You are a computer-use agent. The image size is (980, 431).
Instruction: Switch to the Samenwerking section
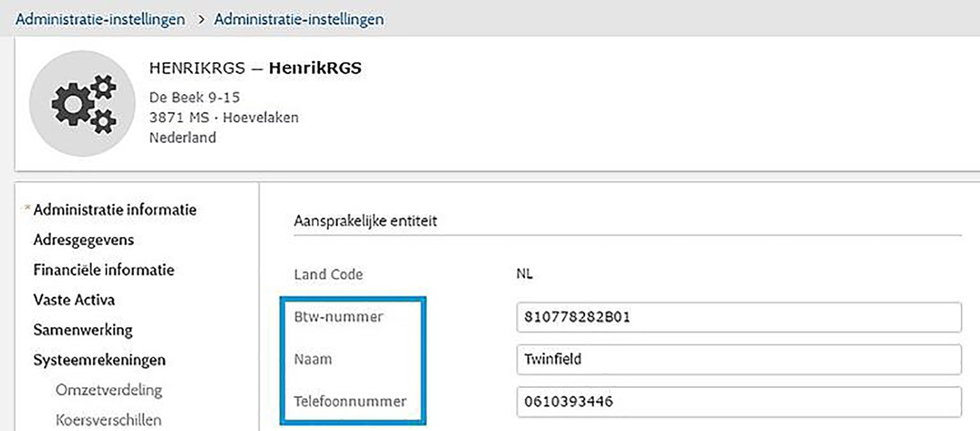83,329
